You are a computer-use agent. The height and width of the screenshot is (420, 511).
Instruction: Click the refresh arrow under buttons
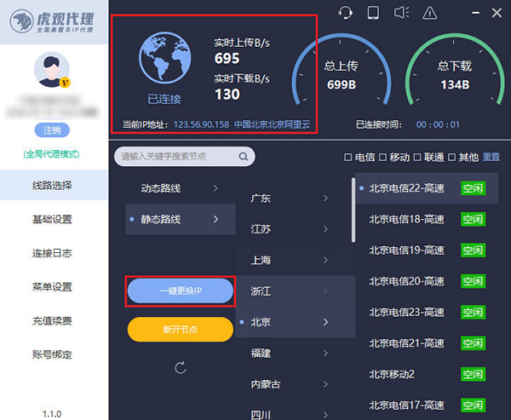[x=181, y=367]
